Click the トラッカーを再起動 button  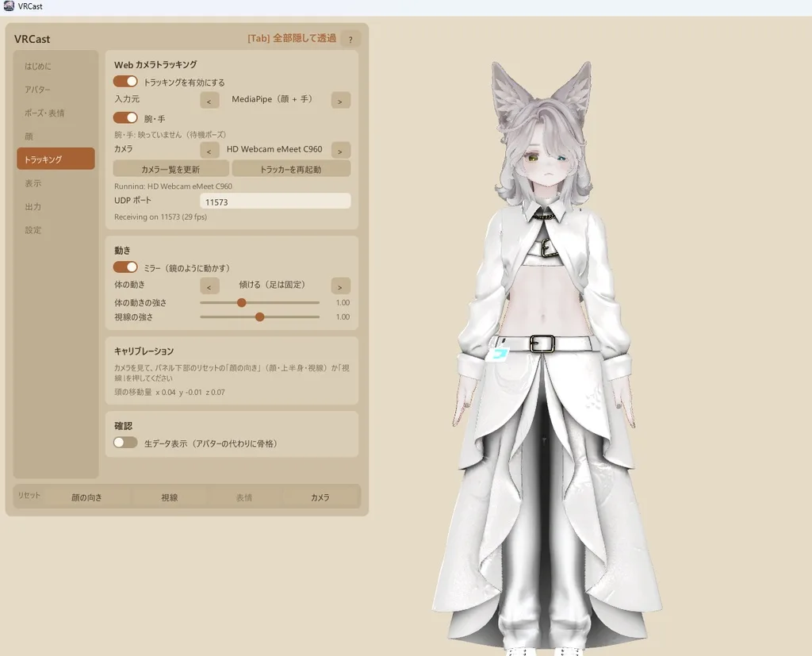pos(291,169)
